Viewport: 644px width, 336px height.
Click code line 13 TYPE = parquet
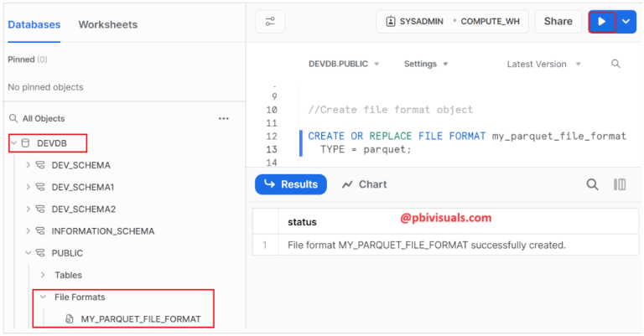(x=366, y=149)
